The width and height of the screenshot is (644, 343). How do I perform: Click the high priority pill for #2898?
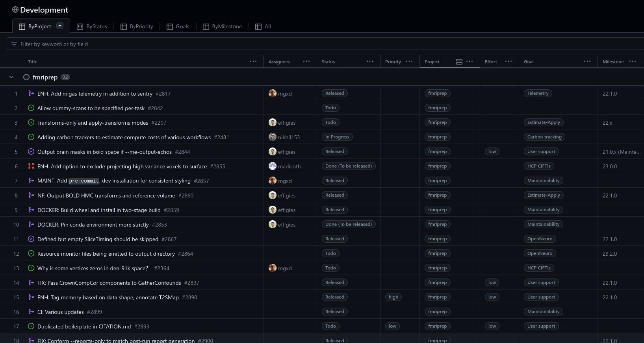393,297
